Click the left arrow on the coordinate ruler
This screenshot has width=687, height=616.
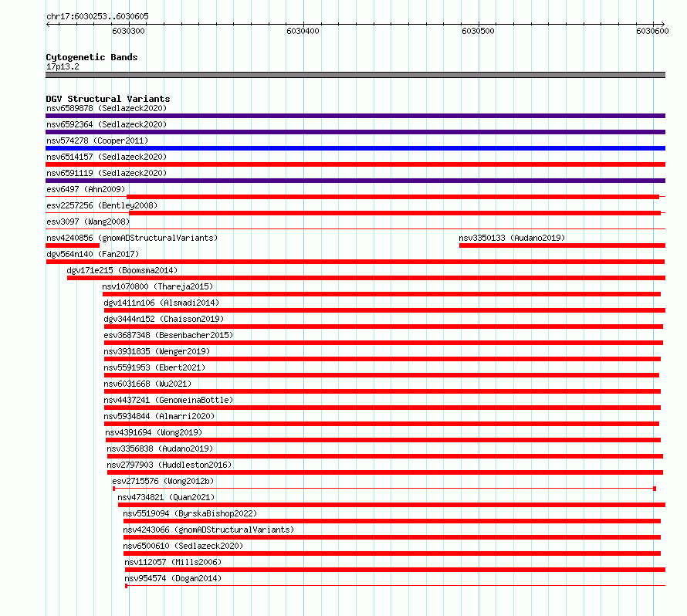(x=48, y=24)
